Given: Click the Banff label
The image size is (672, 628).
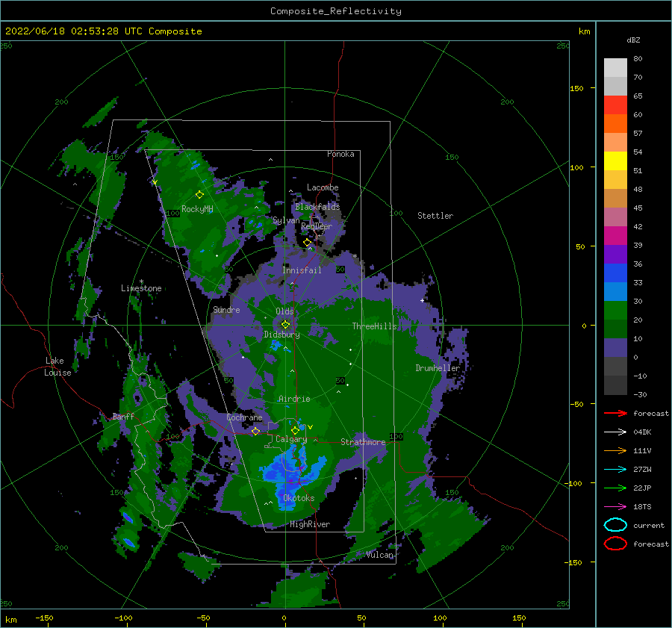Looking at the screenshot, I should pos(123,416).
